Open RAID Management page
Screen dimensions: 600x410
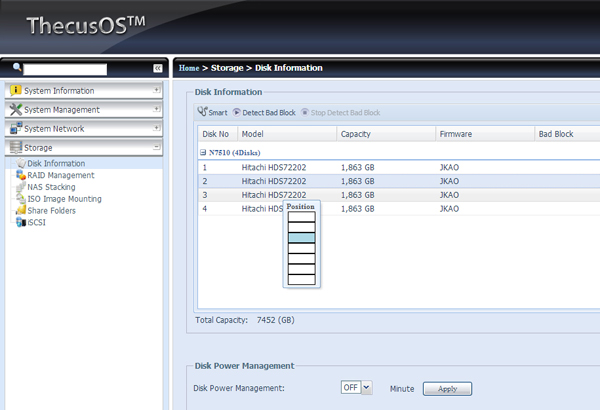[x=60, y=175]
